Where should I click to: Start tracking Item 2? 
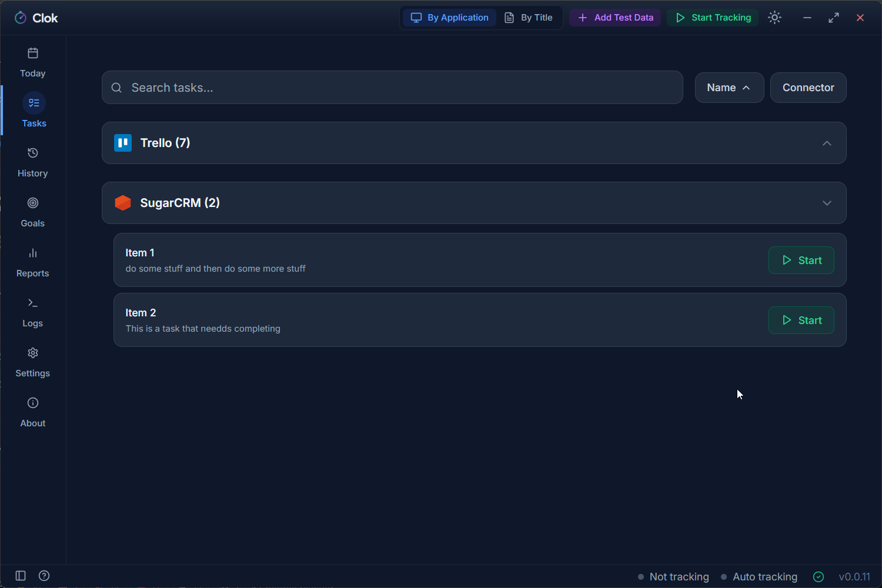[801, 320]
